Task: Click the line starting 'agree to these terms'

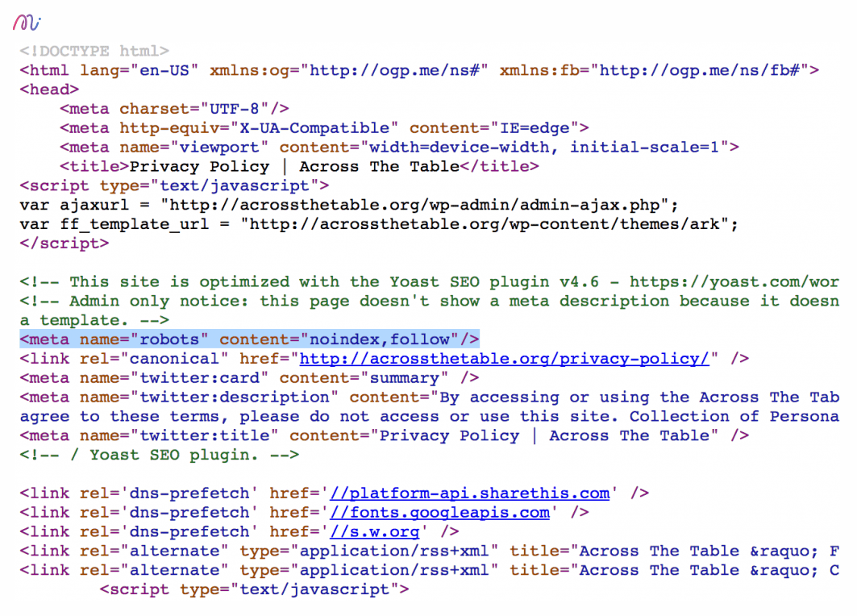Action: click(429, 416)
